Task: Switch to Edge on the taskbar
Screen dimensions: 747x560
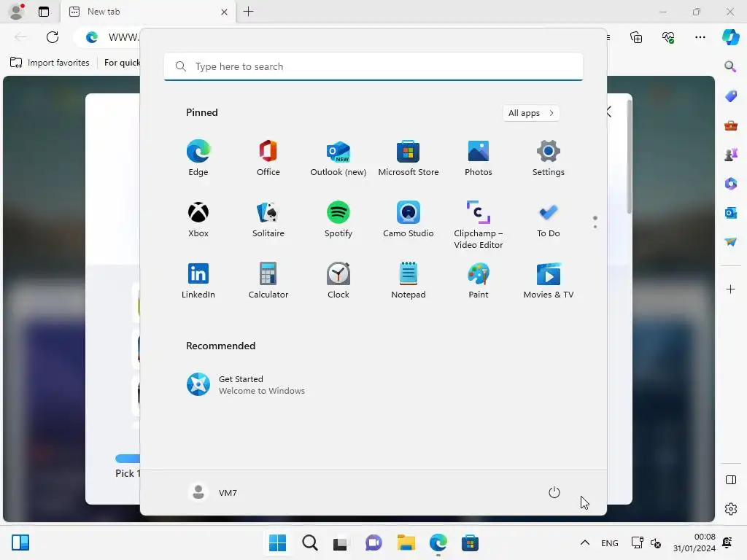Action: tap(438, 542)
